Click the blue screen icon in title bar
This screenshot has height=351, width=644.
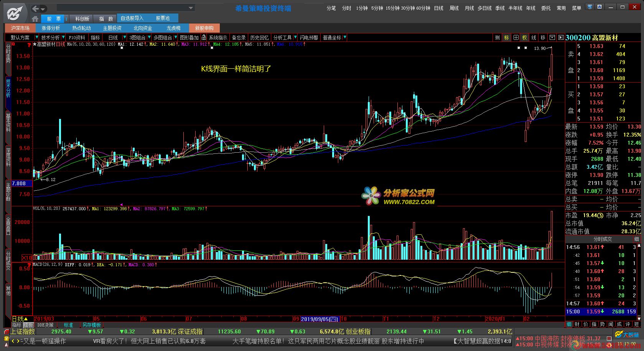590,7
